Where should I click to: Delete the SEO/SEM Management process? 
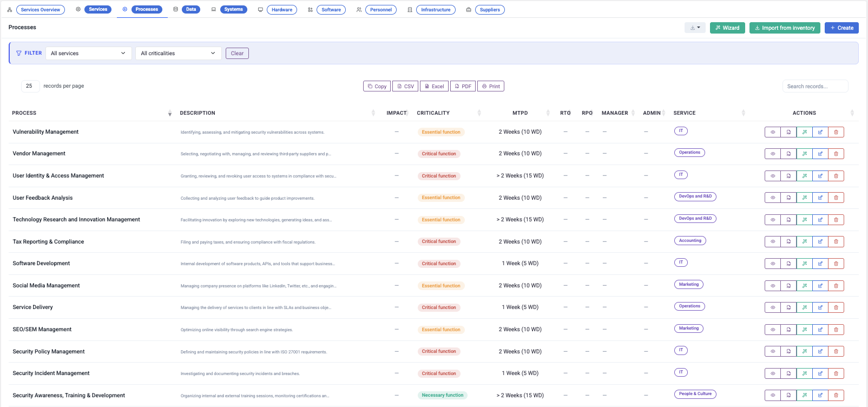tap(836, 330)
